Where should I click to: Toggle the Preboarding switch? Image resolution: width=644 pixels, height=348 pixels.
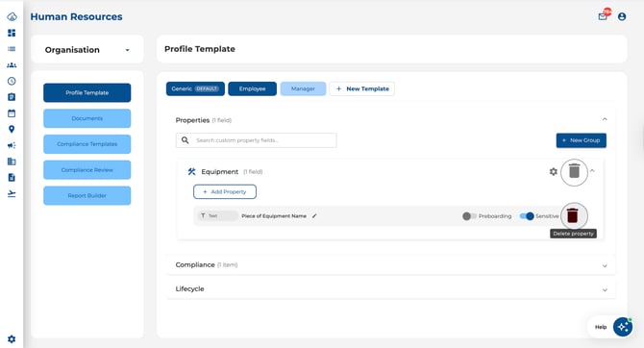pyautogui.click(x=469, y=216)
